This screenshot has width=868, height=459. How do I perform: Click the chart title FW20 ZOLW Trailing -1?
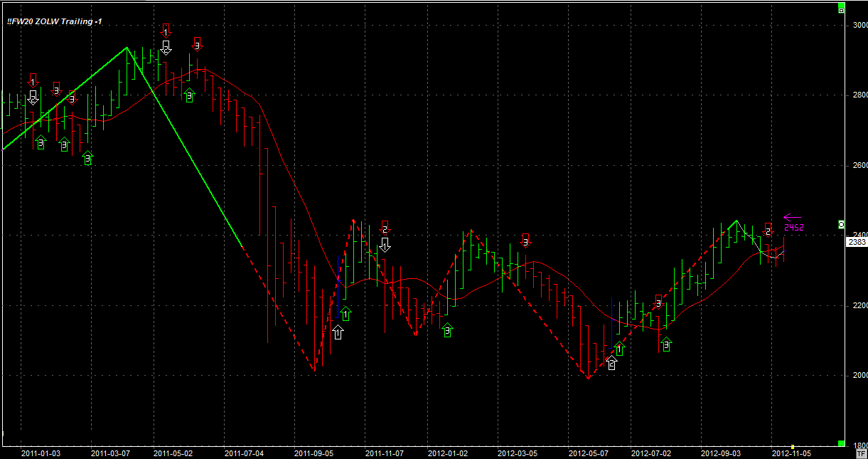[x=55, y=21]
